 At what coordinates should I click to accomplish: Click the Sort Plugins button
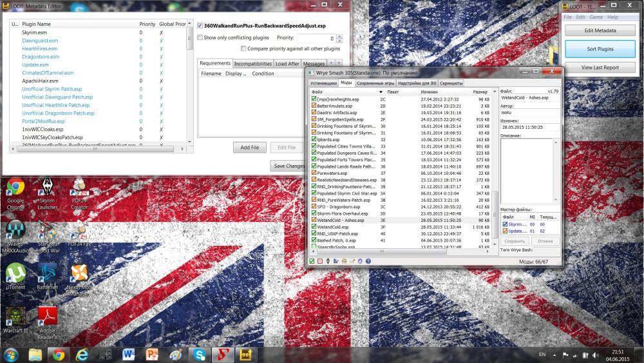pyautogui.click(x=600, y=49)
